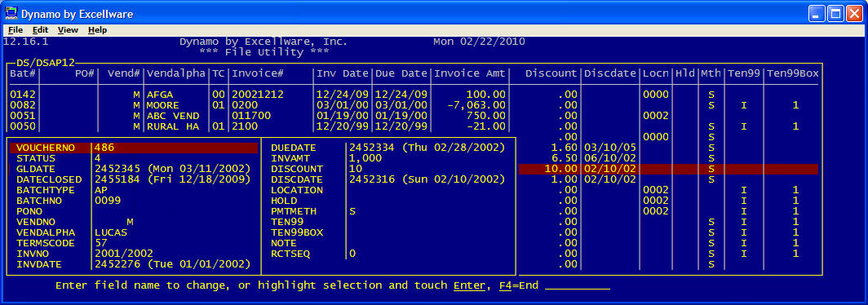
Task: Select the VENDALPHA field name
Action: (x=46, y=232)
